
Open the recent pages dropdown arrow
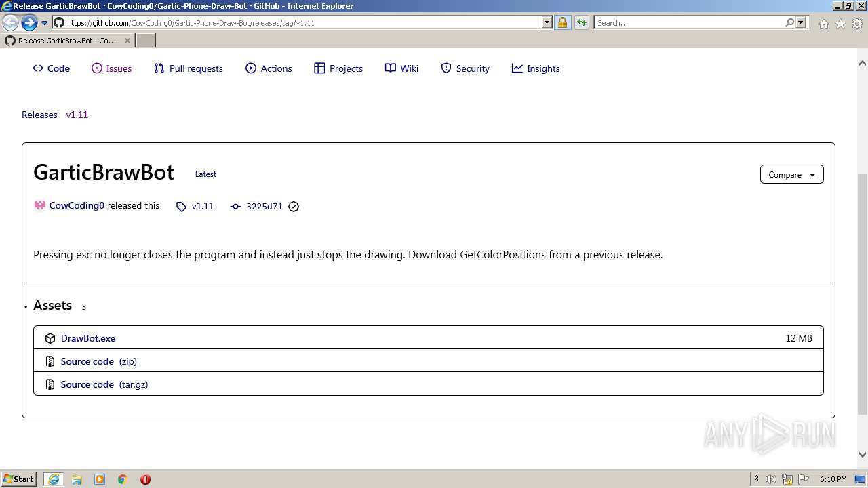pyautogui.click(x=44, y=23)
